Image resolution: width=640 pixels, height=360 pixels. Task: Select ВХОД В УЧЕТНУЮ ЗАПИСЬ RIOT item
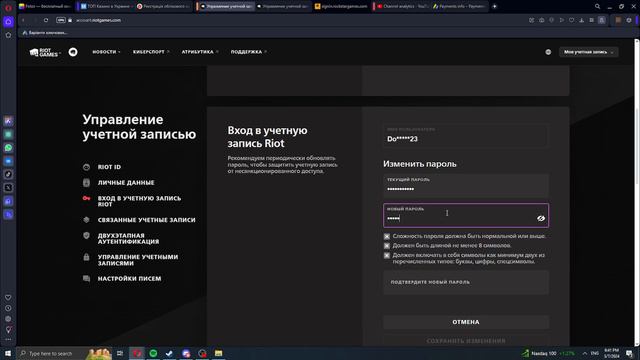[x=139, y=201]
